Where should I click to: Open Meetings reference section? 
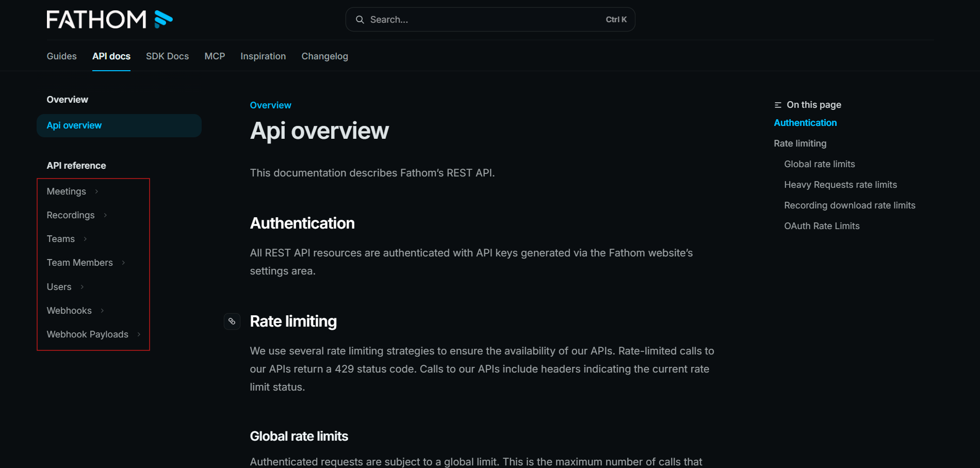(x=67, y=191)
